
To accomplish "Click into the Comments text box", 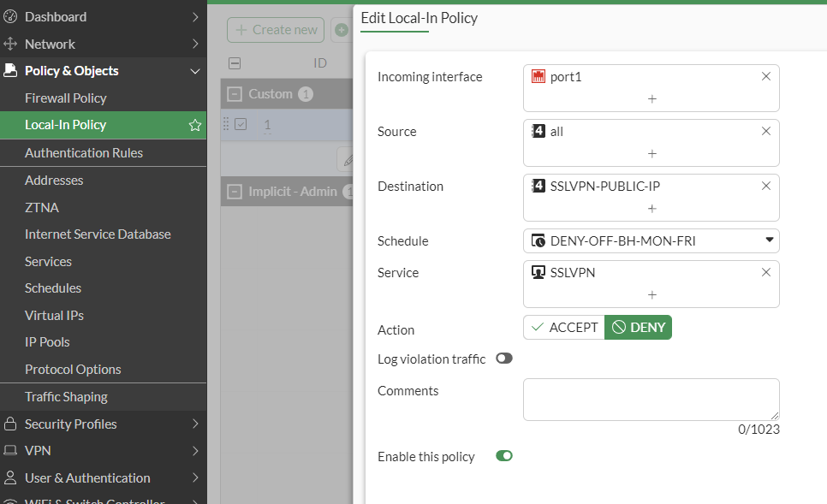I will tap(651, 399).
